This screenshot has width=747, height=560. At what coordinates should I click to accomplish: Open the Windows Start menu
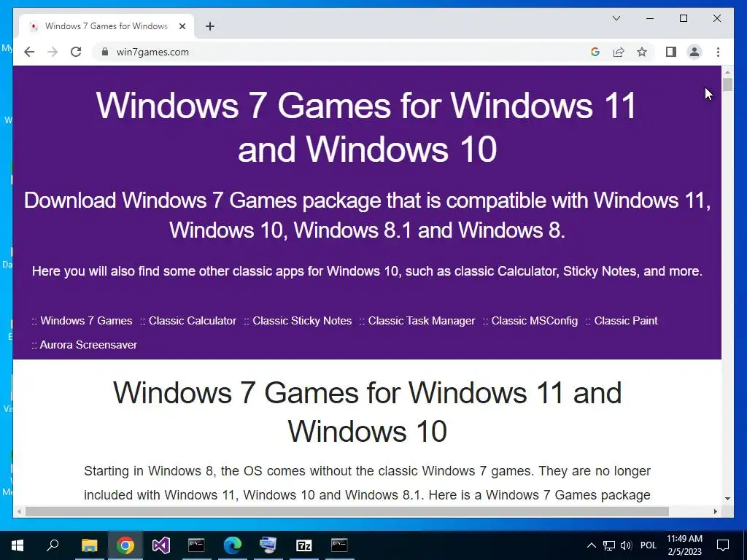point(18,545)
